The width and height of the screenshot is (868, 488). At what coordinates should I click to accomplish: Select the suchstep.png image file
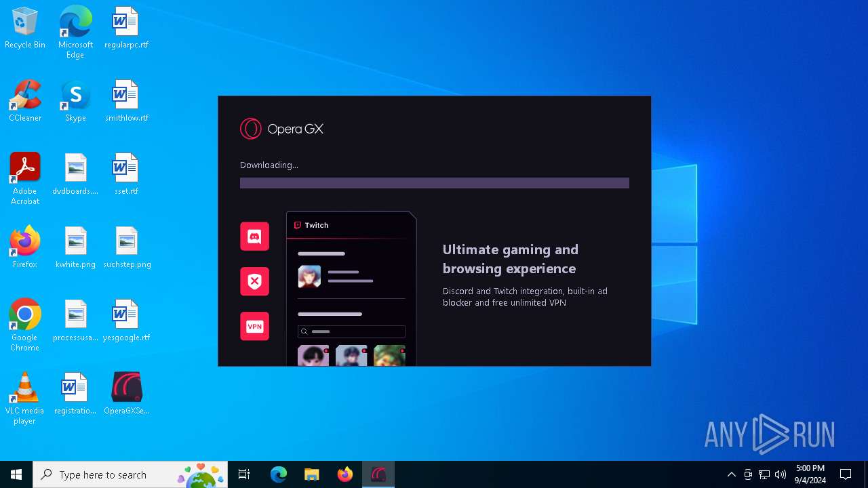tap(126, 248)
